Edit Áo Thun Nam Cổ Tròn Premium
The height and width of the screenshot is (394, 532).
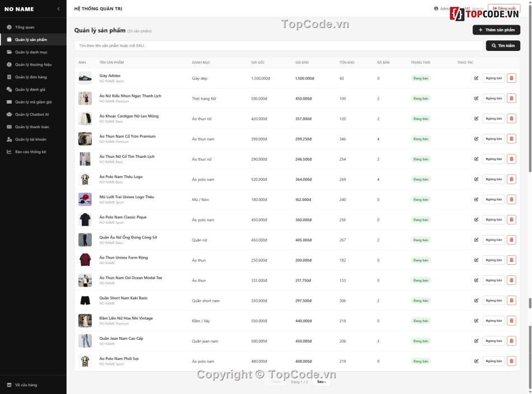click(x=476, y=139)
